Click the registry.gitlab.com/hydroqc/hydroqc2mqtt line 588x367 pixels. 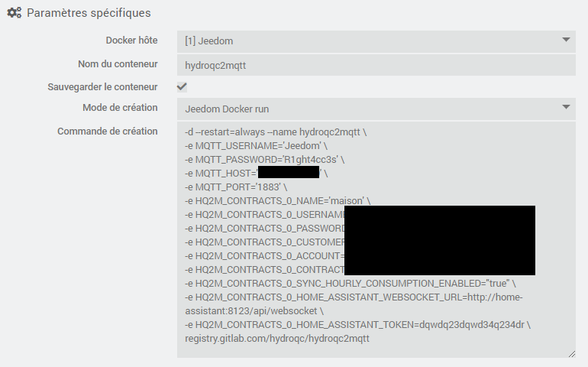pos(277,339)
